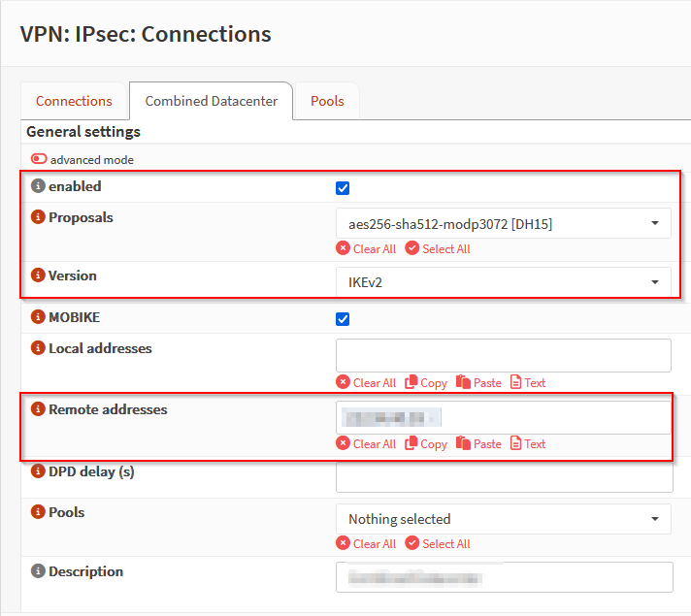Open the Proposals dropdown
691x616 pixels.
pyautogui.click(x=503, y=224)
